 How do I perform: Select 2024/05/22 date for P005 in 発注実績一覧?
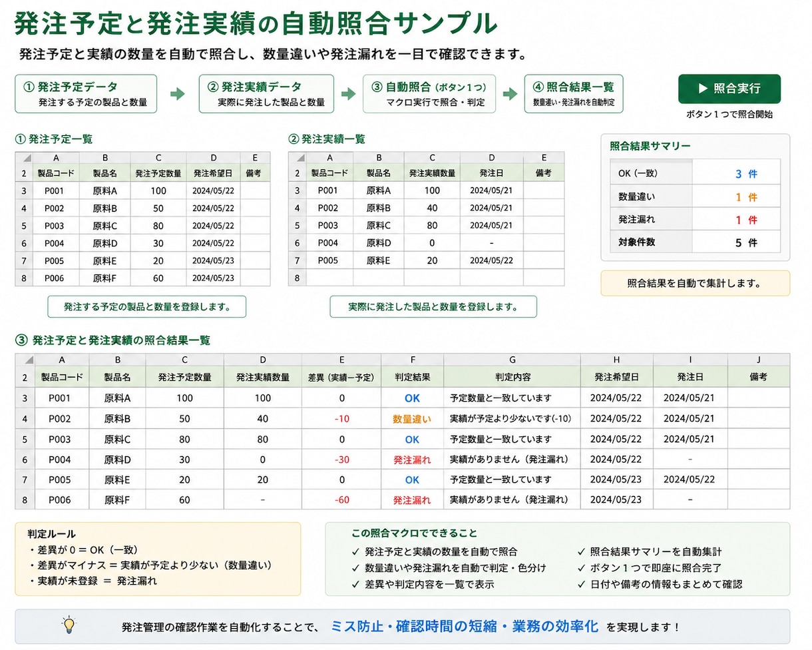(491, 260)
